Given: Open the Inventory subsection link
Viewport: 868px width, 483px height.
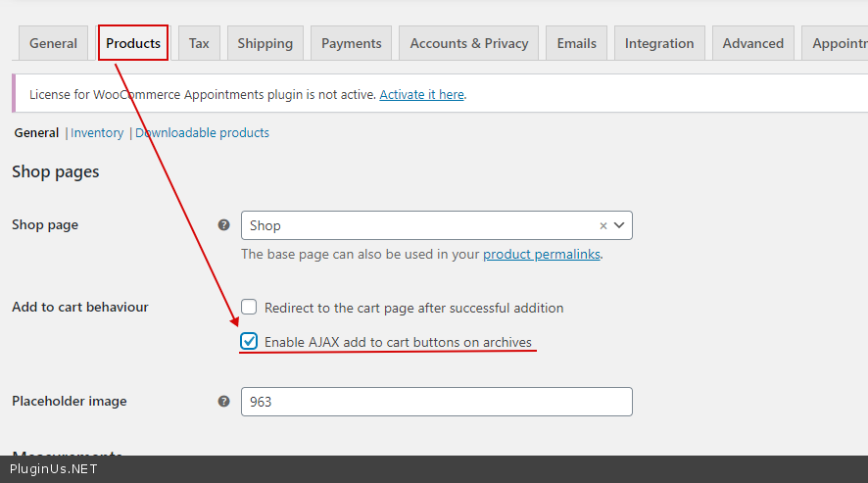Looking at the screenshot, I should click(x=97, y=133).
